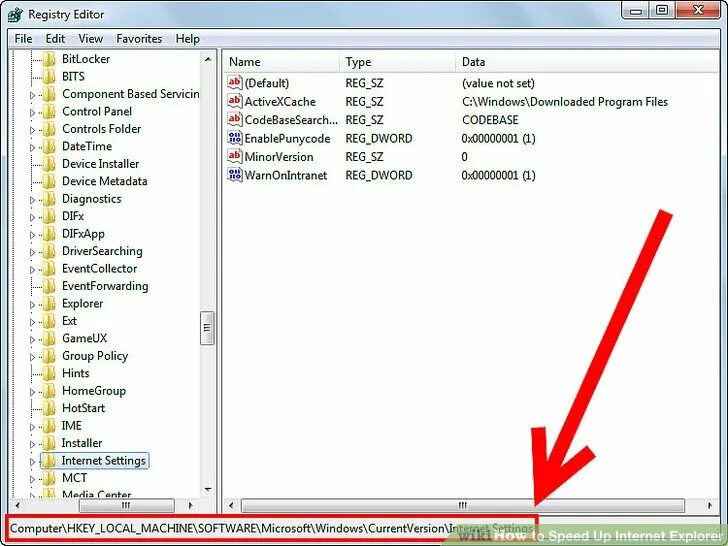
Task: Click the tree pane scroll down arrow
Action: coord(208,489)
